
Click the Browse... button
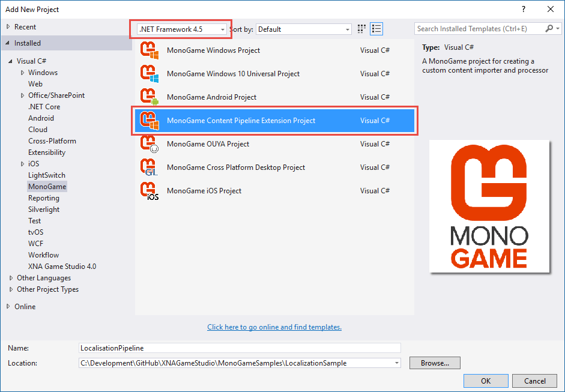(435, 363)
